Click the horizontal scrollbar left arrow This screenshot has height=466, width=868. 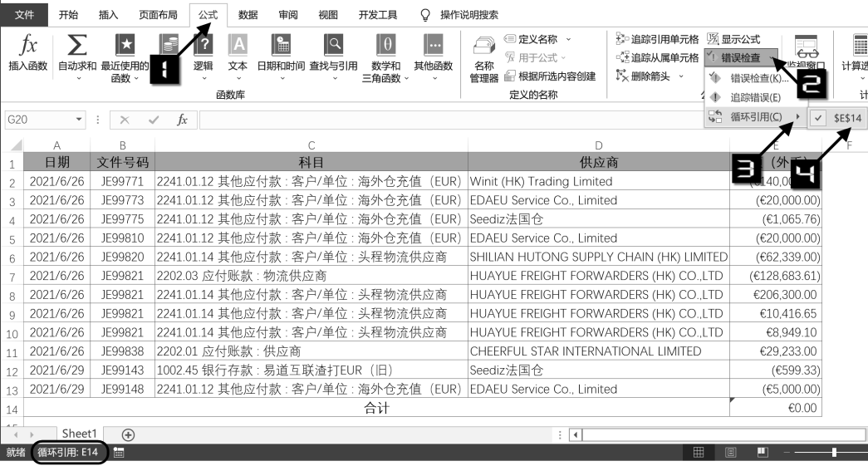tap(576, 435)
